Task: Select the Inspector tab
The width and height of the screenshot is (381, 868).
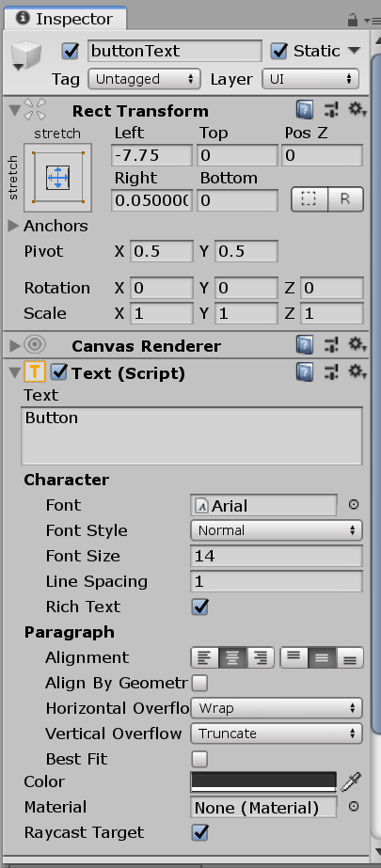Action: click(x=65, y=19)
